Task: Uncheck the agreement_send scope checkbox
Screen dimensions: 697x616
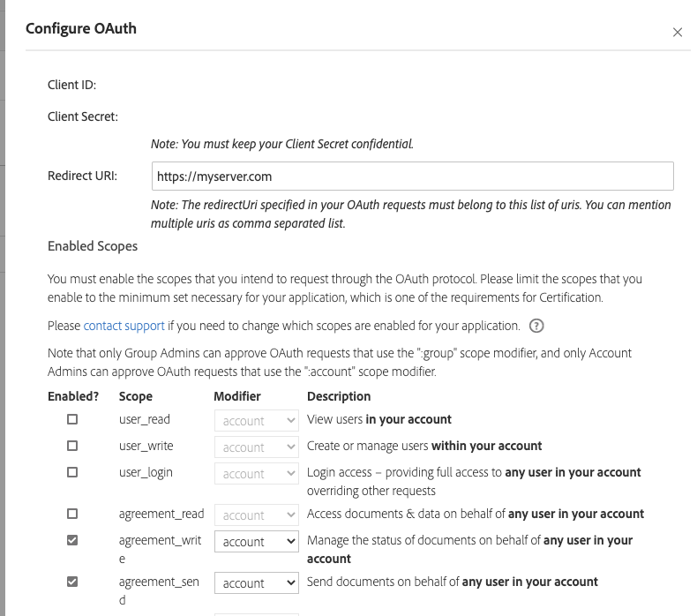Action: tap(72, 582)
